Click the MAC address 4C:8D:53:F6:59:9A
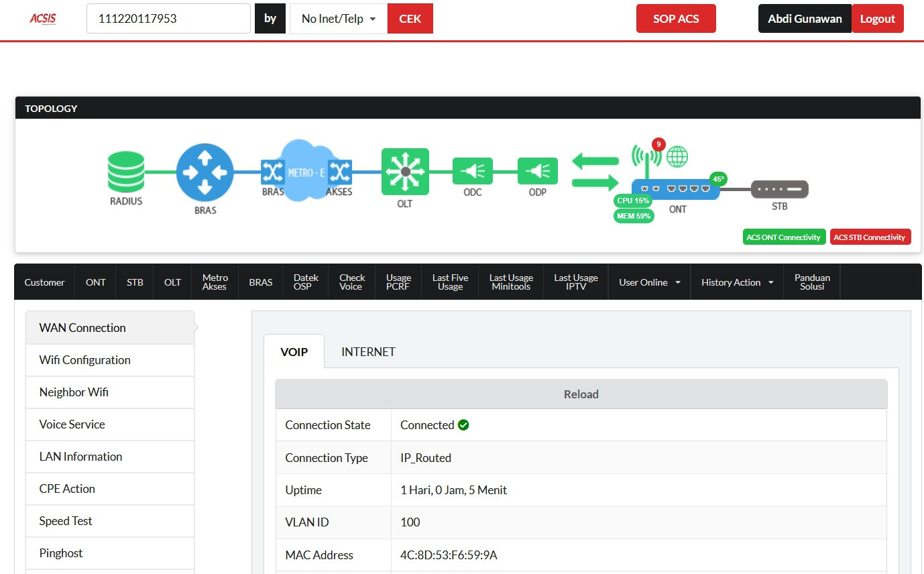The height and width of the screenshot is (574, 924). coord(449,555)
